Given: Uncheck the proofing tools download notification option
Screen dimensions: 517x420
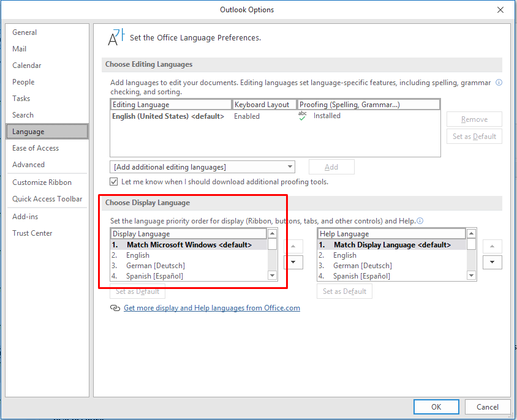Looking at the screenshot, I should tap(114, 181).
